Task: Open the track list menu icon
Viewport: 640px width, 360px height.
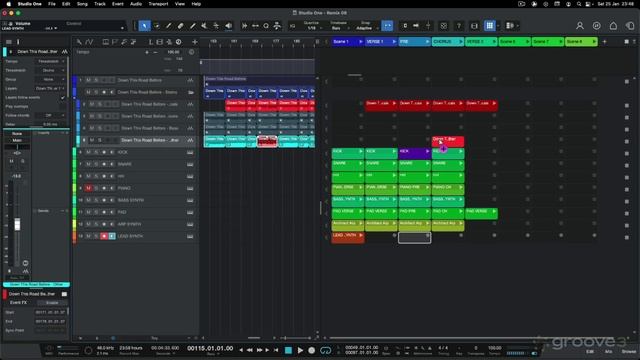Action: click(x=9, y=42)
